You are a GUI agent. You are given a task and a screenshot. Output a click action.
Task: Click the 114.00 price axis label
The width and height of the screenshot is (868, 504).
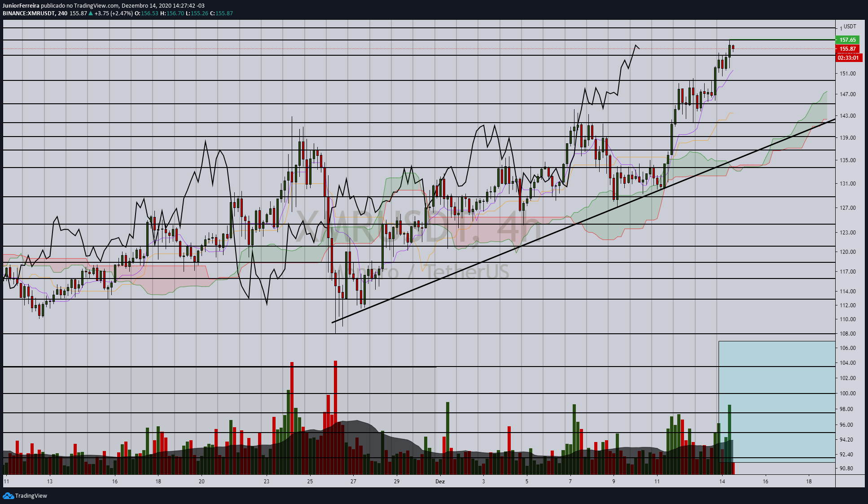tap(848, 292)
